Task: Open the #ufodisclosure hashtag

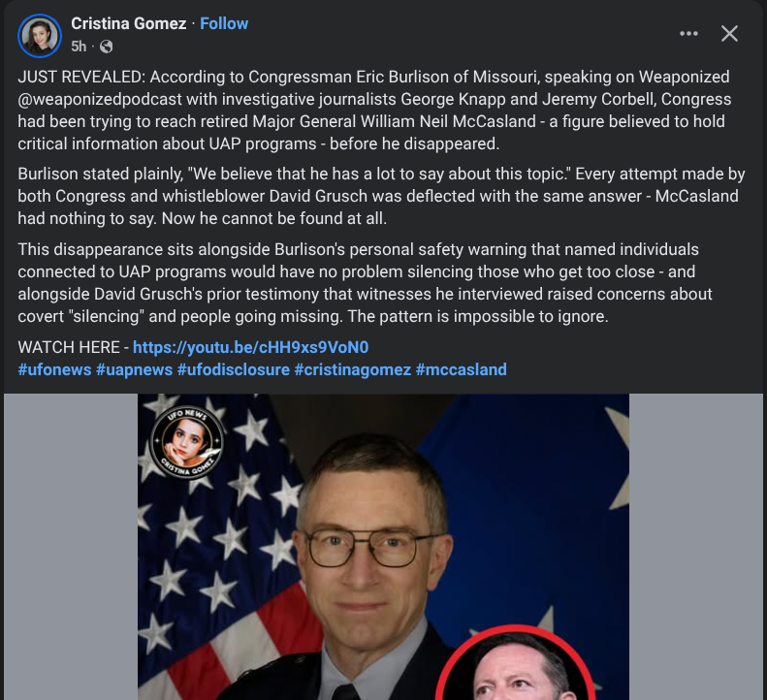Action: coord(234,369)
